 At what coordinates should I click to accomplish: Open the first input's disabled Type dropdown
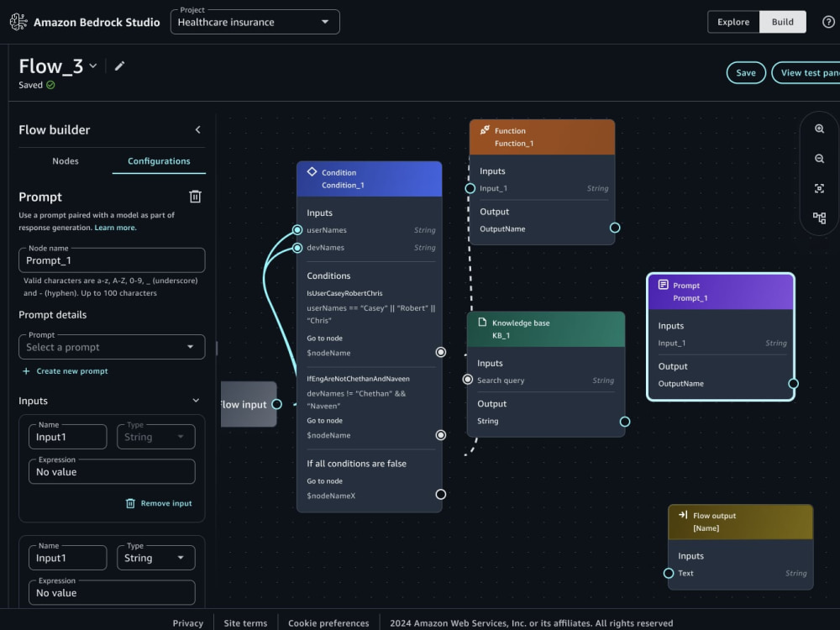coord(156,437)
